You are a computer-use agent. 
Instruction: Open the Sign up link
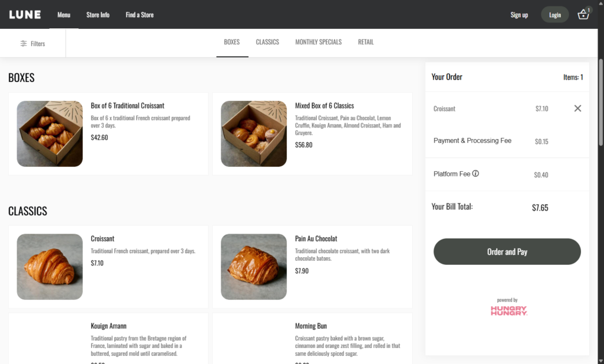pos(519,15)
